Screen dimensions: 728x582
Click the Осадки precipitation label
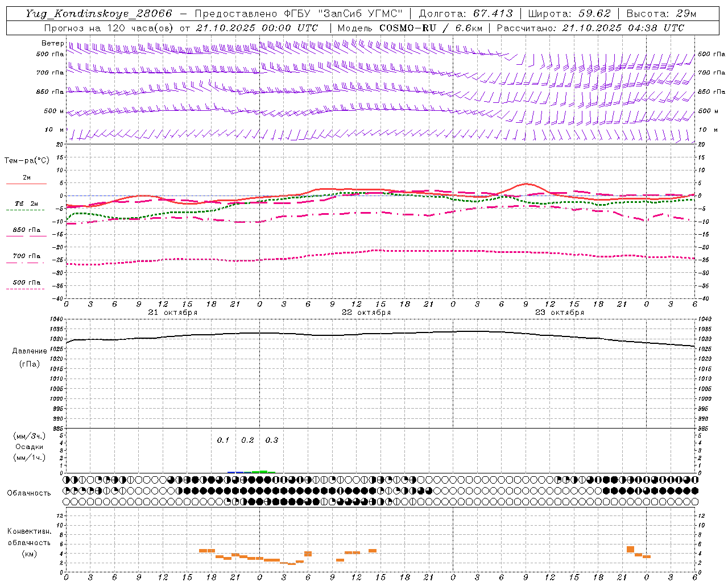coord(30,447)
